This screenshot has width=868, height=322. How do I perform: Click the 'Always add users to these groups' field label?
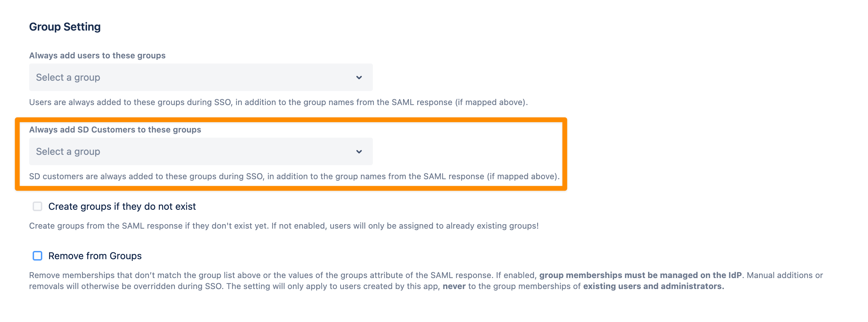tap(97, 56)
